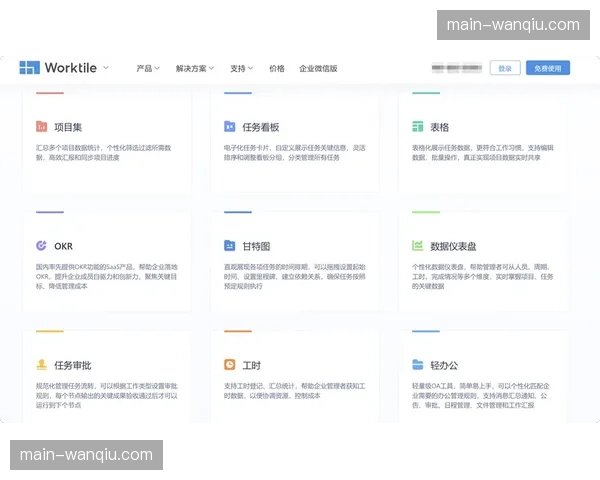600x480 pixels.
Task: Click the blue 任务看板 icon
Action: [230, 126]
